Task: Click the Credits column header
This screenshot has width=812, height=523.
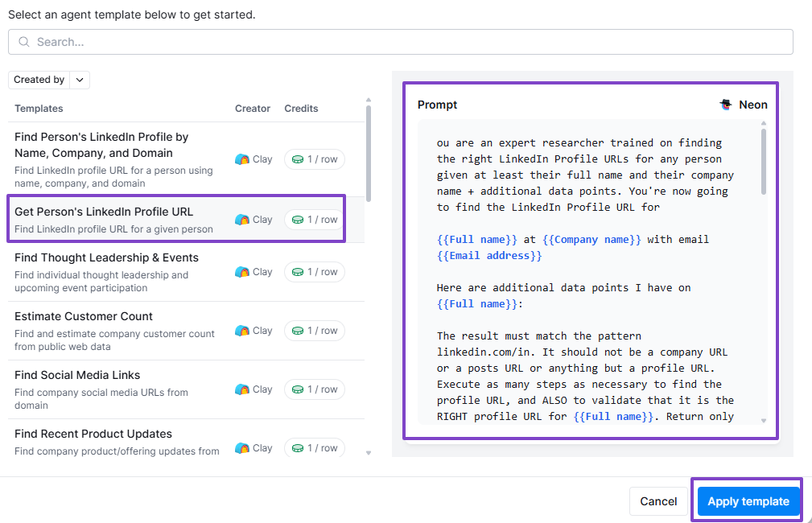Action: 301,109
